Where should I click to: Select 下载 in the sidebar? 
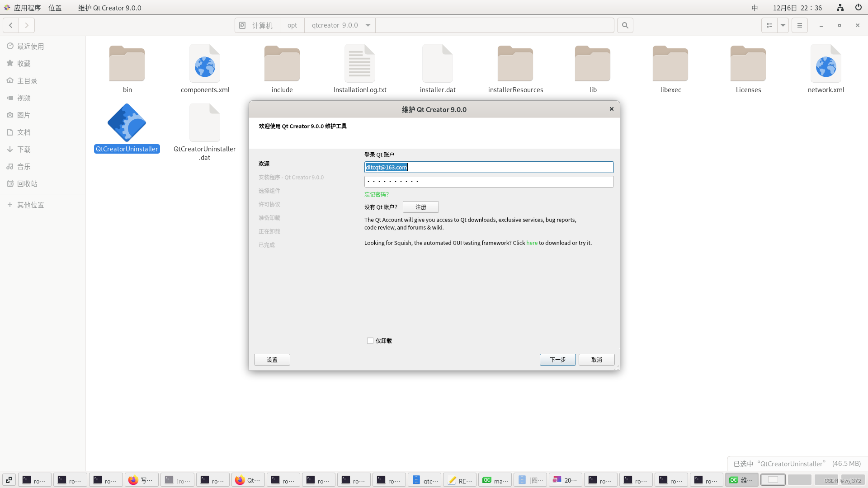(24, 149)
